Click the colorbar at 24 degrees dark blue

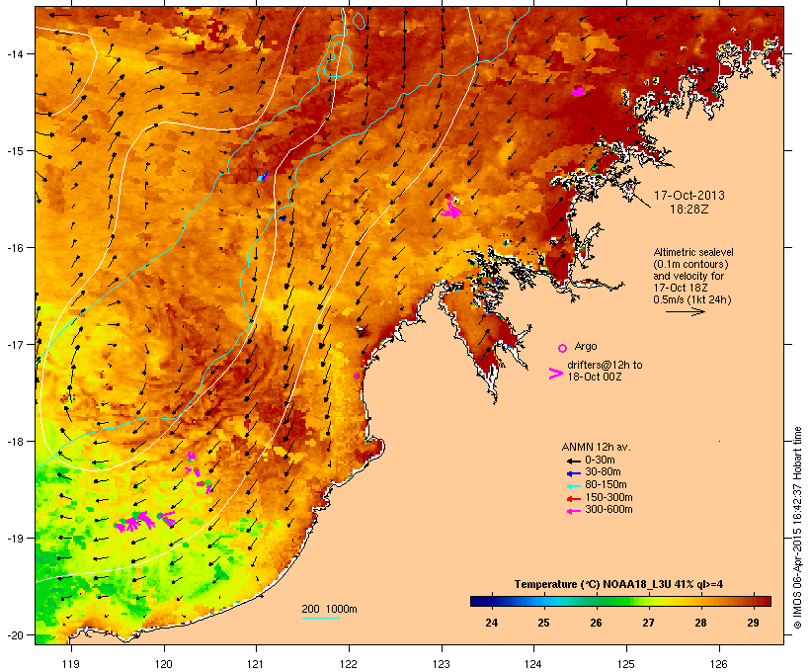tap(491, 601)
